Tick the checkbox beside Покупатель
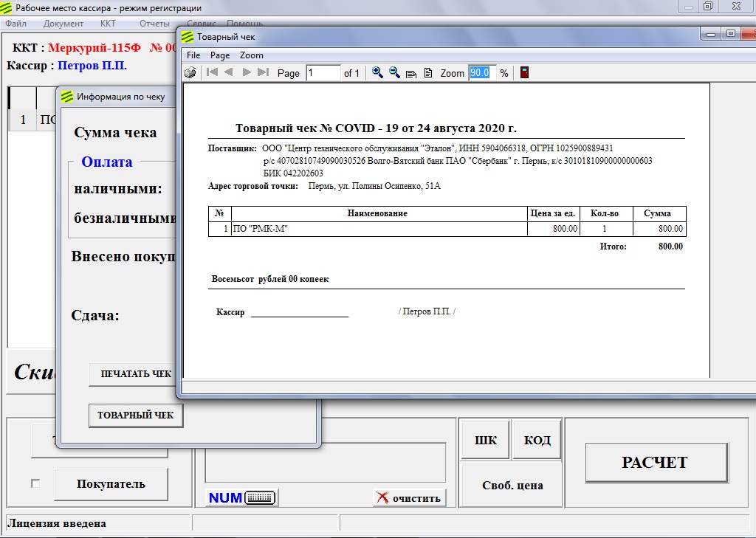The width and height of the screenshot is (756, 538). [x=35, y=483]
